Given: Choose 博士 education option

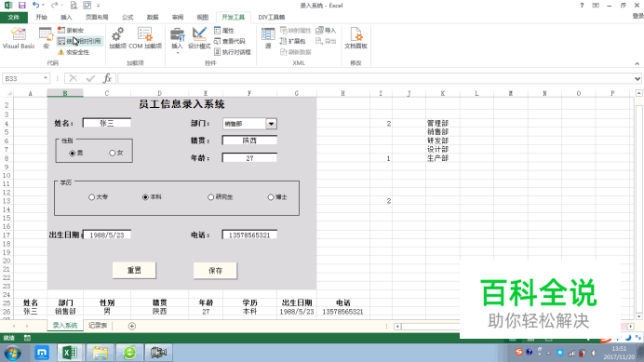Looking at the screenshot, I should pos(277,197).
